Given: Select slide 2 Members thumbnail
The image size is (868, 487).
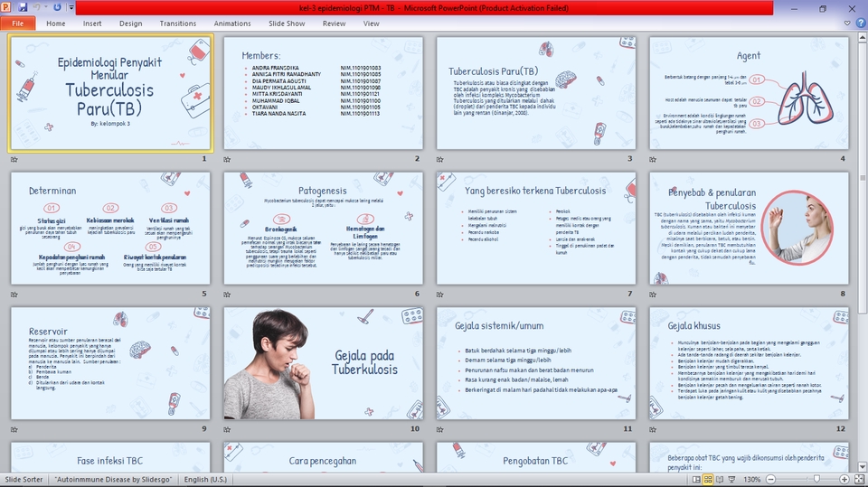Looking at the screenshot, I should 324,93.
